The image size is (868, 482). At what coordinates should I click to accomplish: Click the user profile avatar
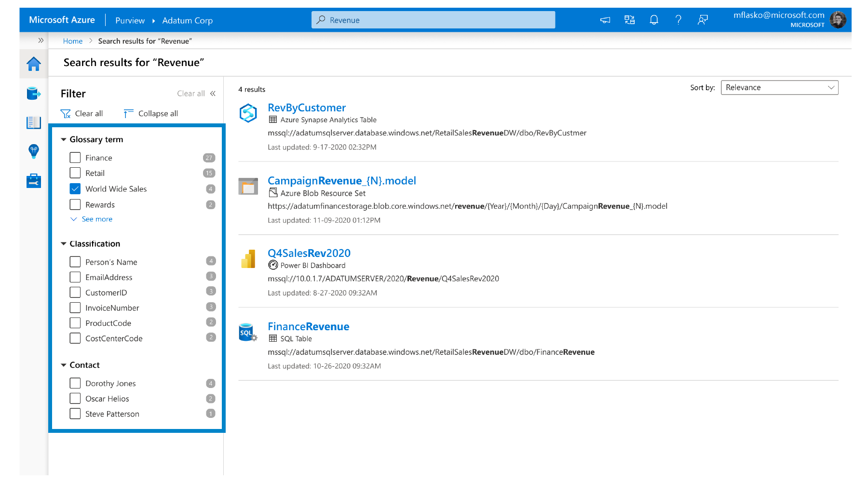[838, 20]
